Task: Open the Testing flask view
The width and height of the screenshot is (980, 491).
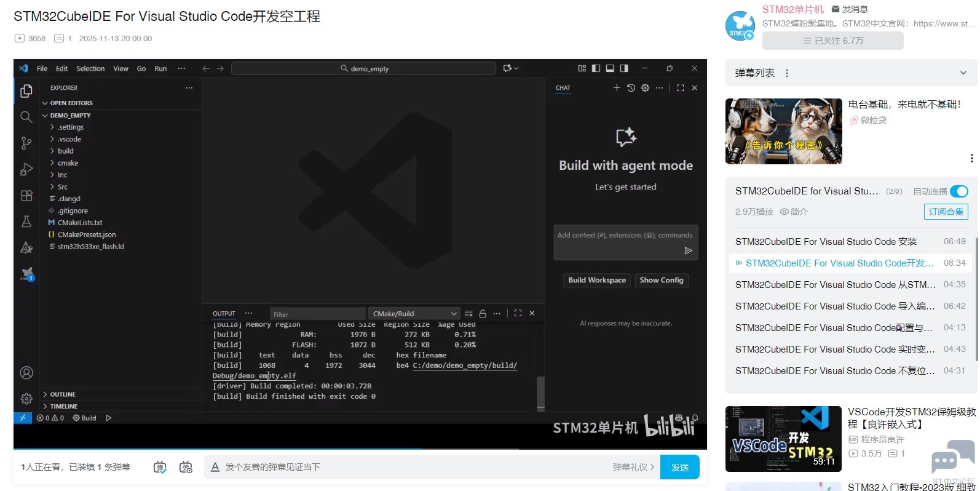Action: (x=26, y=222)
